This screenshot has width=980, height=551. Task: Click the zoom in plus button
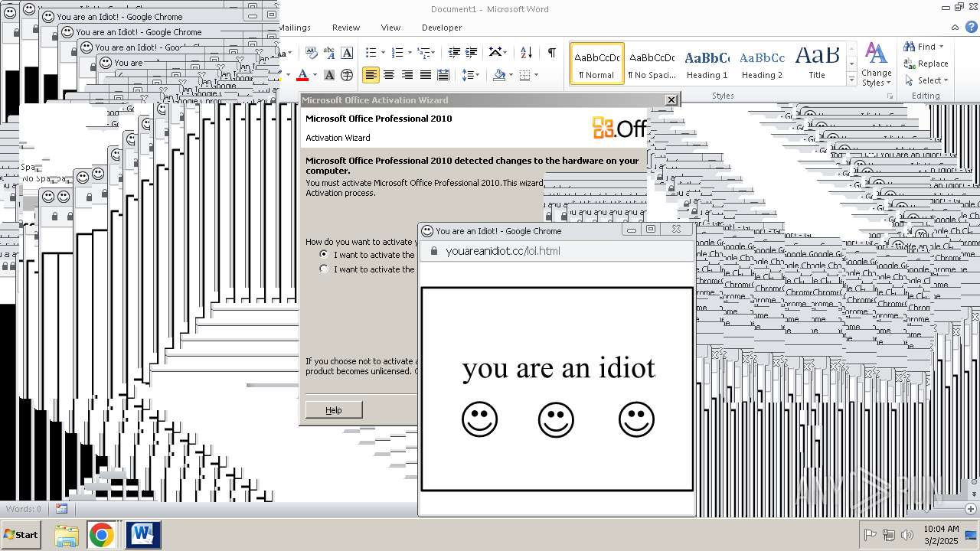coord(971,509)
